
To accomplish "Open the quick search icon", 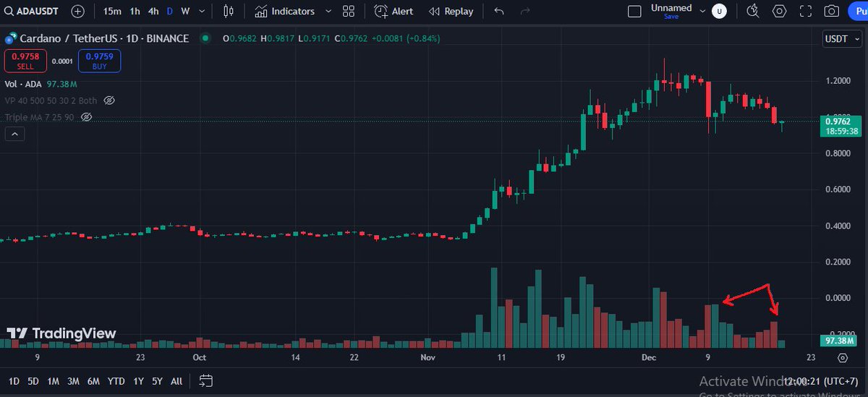I will pos(753,11).
